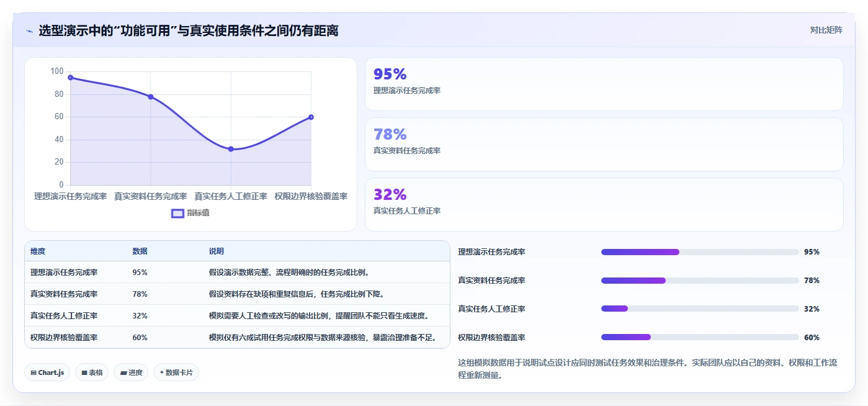Click the 数据 table column header
This screenshot has width=868, height=406.
(x=140, y=251)
